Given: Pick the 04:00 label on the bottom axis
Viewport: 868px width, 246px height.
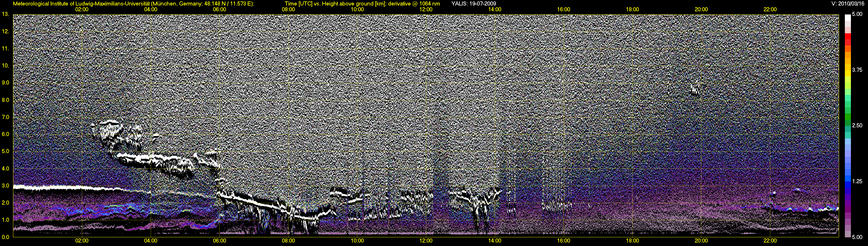Looking at the screenshot, I should point(151,241).
